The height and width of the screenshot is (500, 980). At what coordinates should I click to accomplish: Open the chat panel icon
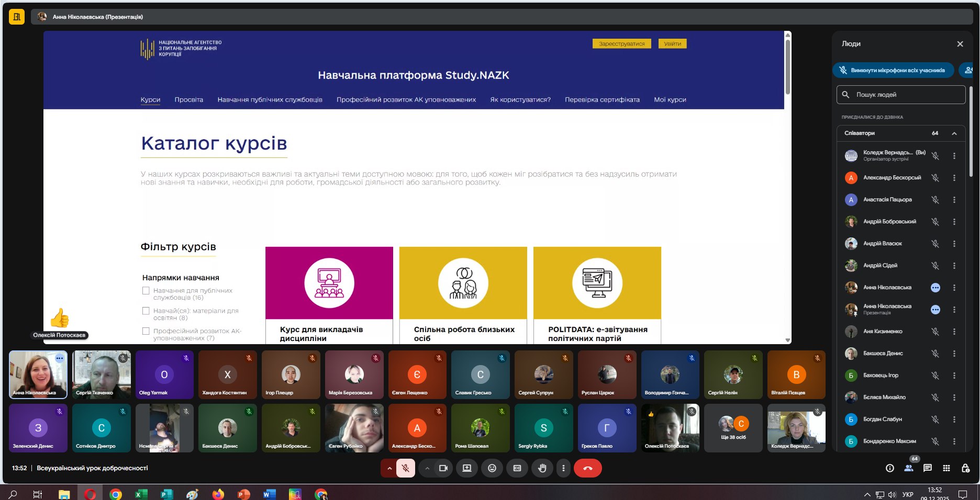(927, 468)
